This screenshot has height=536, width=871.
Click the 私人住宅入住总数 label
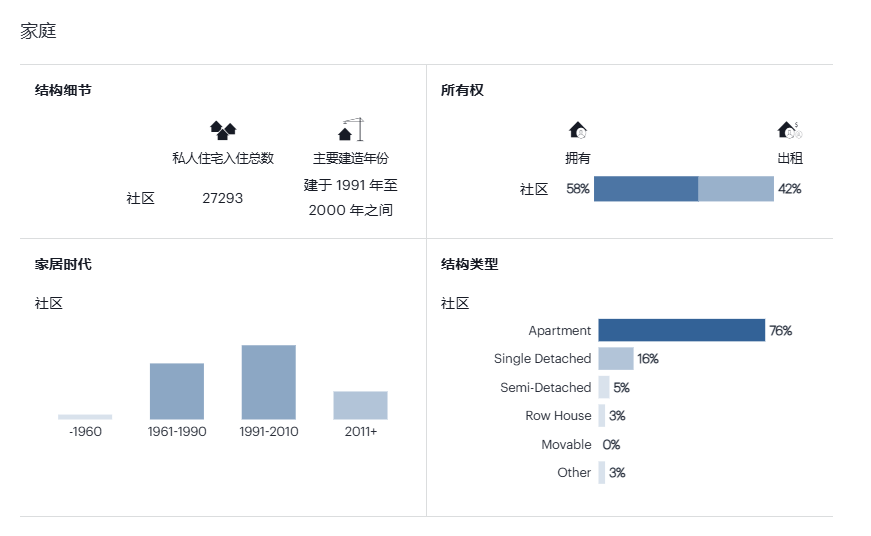coord(223,158)
